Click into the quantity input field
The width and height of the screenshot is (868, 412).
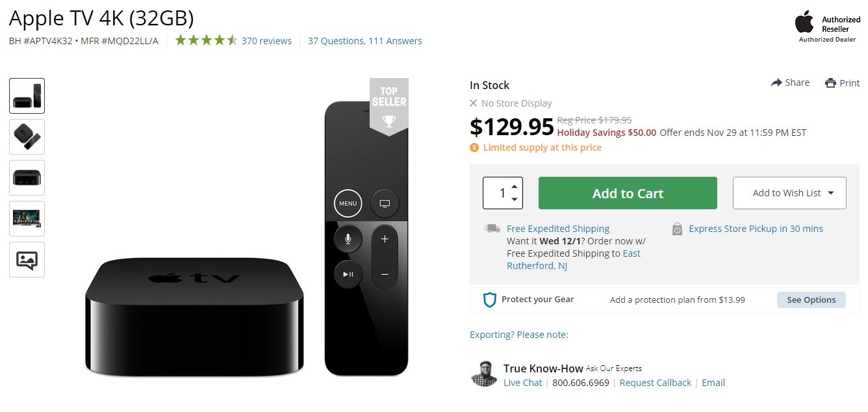click(x=498, y=193)
